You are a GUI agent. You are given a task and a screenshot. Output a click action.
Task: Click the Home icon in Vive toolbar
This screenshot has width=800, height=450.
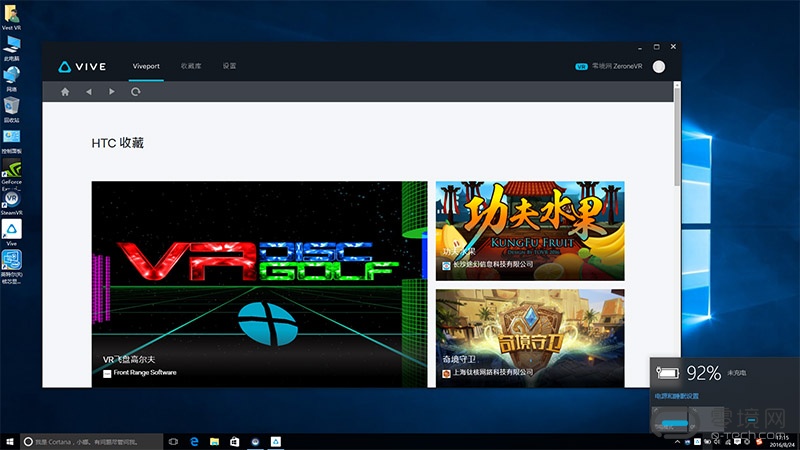point(65,92)
